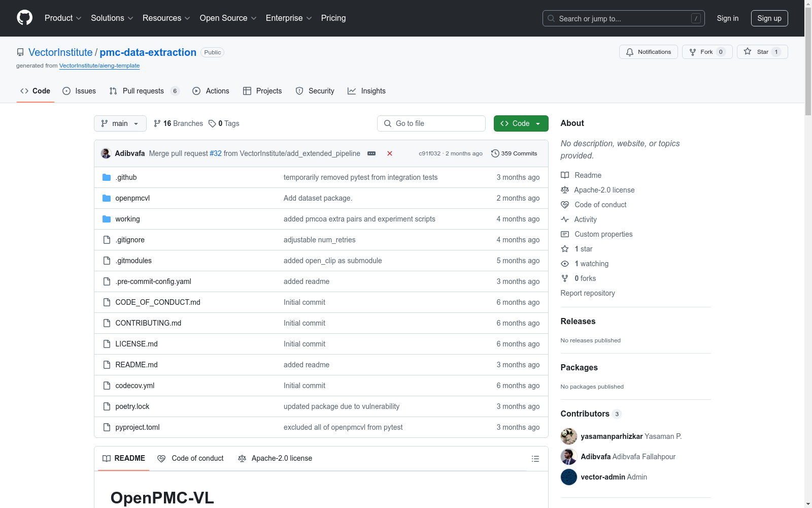Click the poetry.lock file icon
The width and height of the screenshot is (812, 508).
tap(107, 406)
